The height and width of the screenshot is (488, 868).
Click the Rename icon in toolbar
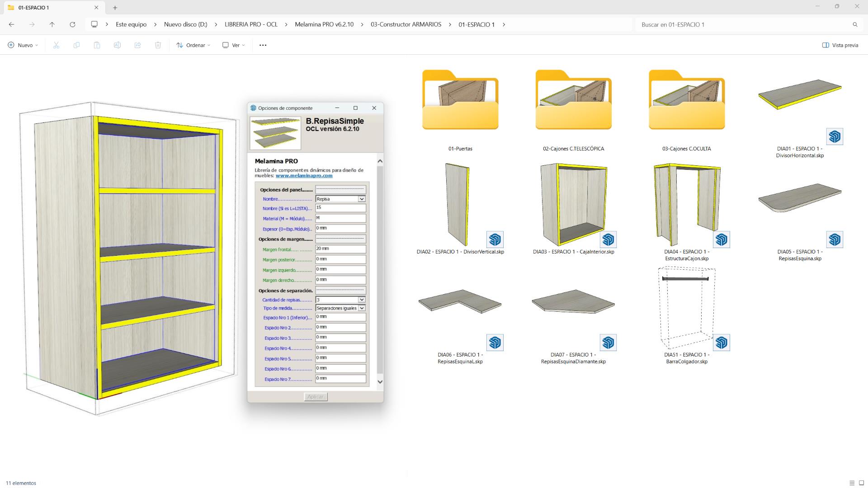tap(117, 45)
